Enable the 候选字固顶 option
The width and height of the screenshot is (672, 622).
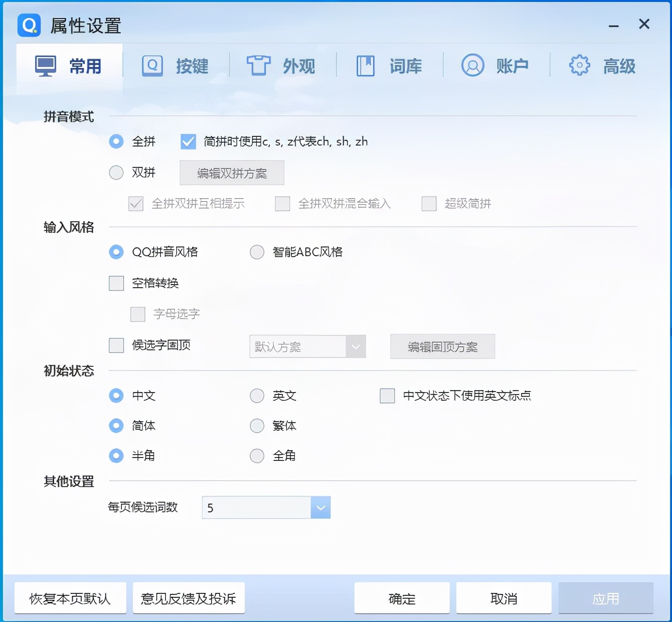point(116,345)
